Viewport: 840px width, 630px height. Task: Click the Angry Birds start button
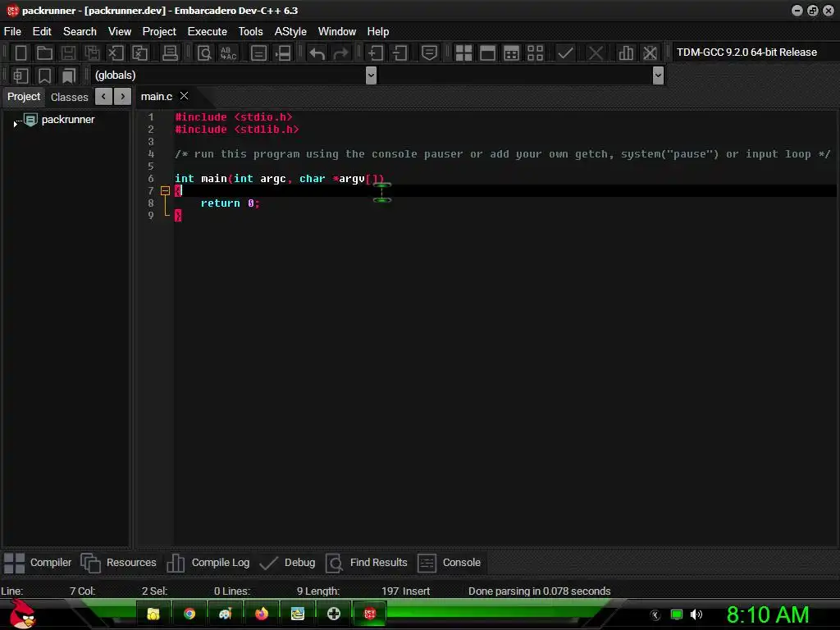tap(23, 614)
